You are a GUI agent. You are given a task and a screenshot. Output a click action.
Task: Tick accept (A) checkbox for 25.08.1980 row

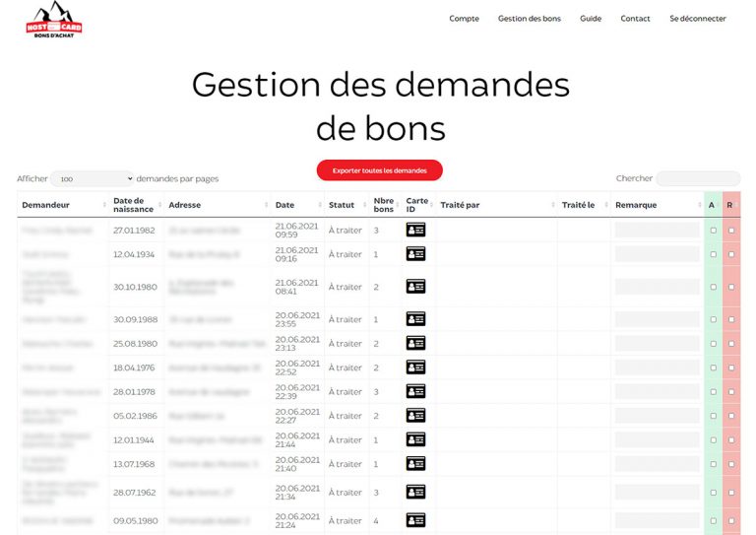pyautogui.click(x=713, y=344)
